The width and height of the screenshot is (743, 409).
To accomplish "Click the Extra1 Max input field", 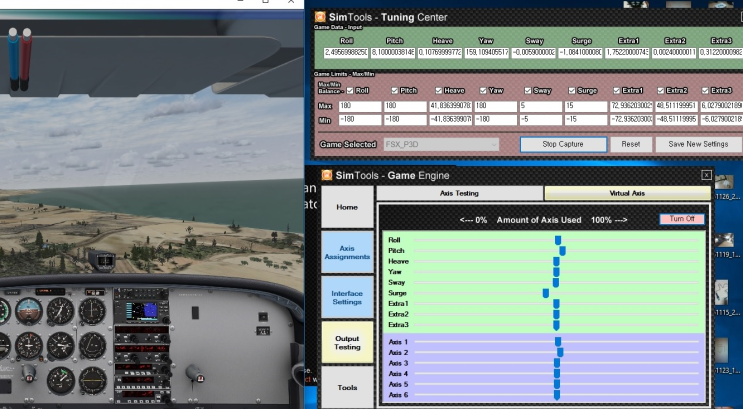I will click(x=631, y=106).
